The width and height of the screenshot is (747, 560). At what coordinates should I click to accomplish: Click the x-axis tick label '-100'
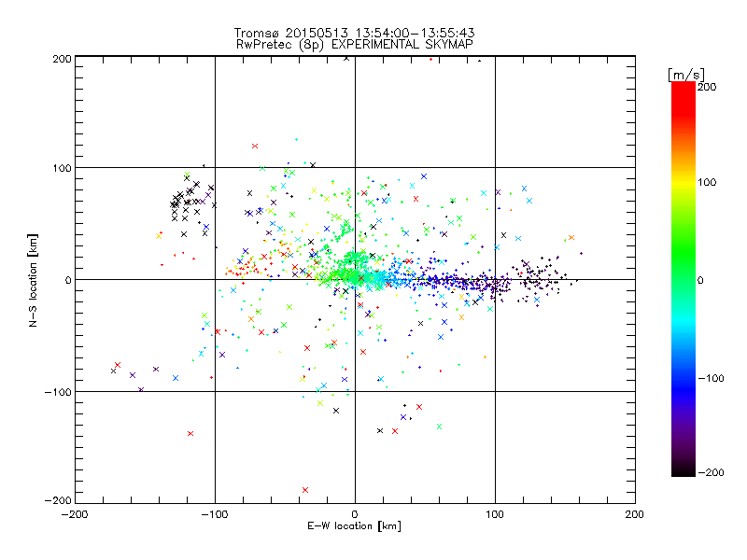tap(215, 514)
